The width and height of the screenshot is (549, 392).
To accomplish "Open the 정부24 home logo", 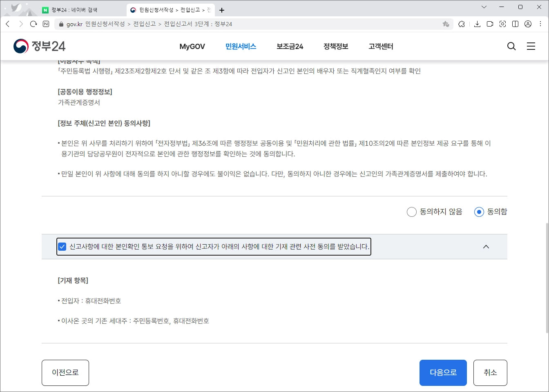I will pos(39,46).
